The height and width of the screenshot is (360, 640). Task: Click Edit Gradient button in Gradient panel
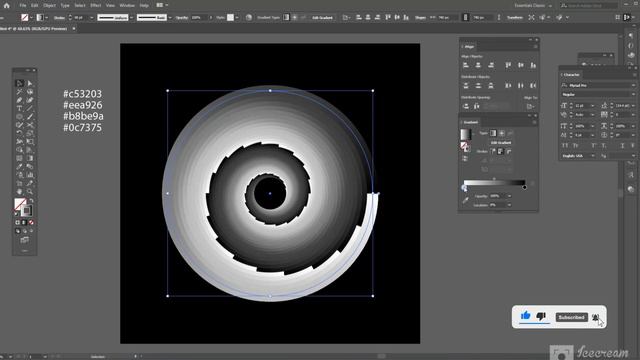pos(501,142)
